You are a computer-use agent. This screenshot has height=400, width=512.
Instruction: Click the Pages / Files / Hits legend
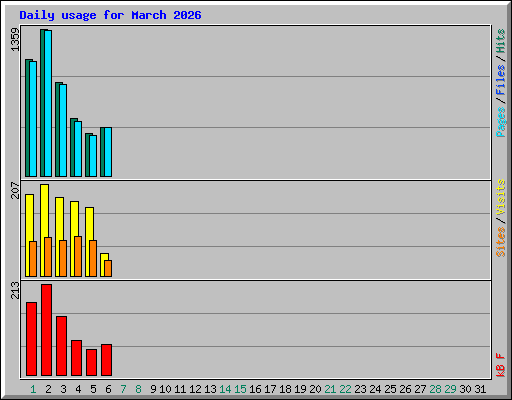[500, 83]
